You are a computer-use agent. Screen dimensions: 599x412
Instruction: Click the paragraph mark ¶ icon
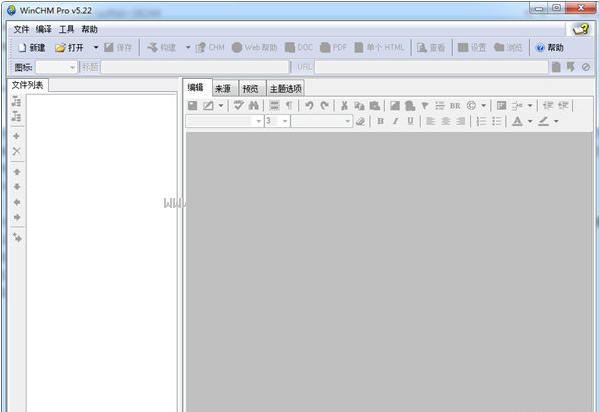coord(290,105)
